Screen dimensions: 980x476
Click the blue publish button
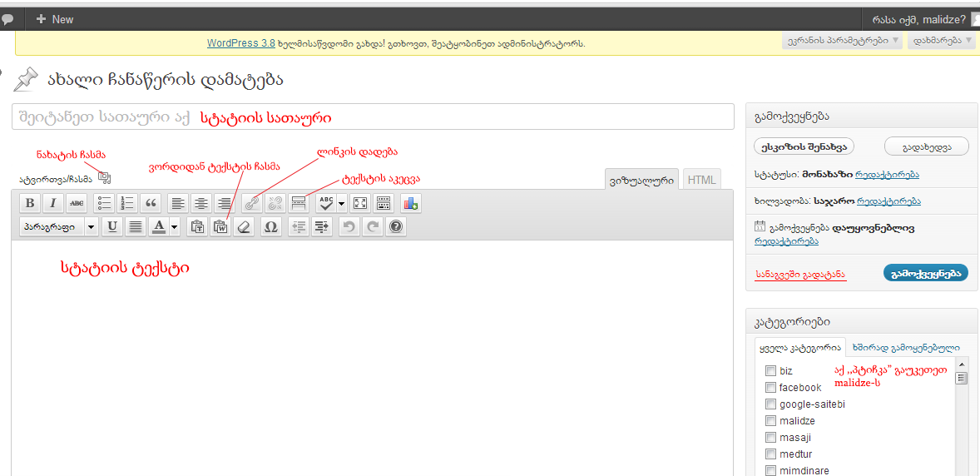click(925, 273)
